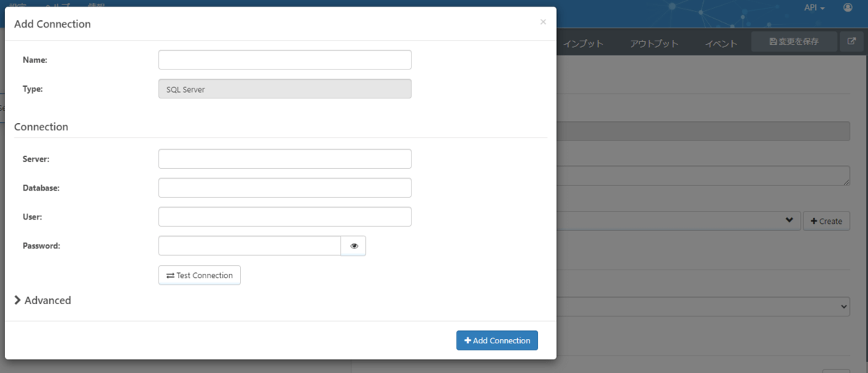Click the external link popout icon

click(x=851, y=42)
